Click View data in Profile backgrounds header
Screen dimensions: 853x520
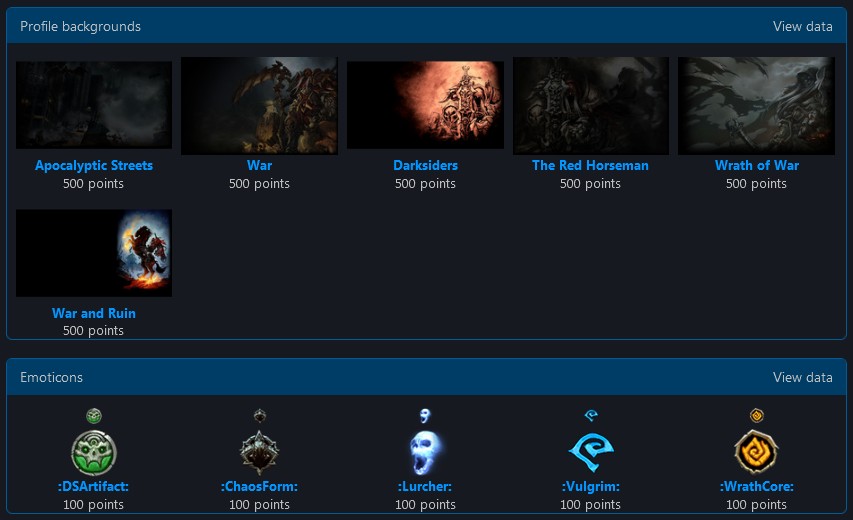point(802,26)
